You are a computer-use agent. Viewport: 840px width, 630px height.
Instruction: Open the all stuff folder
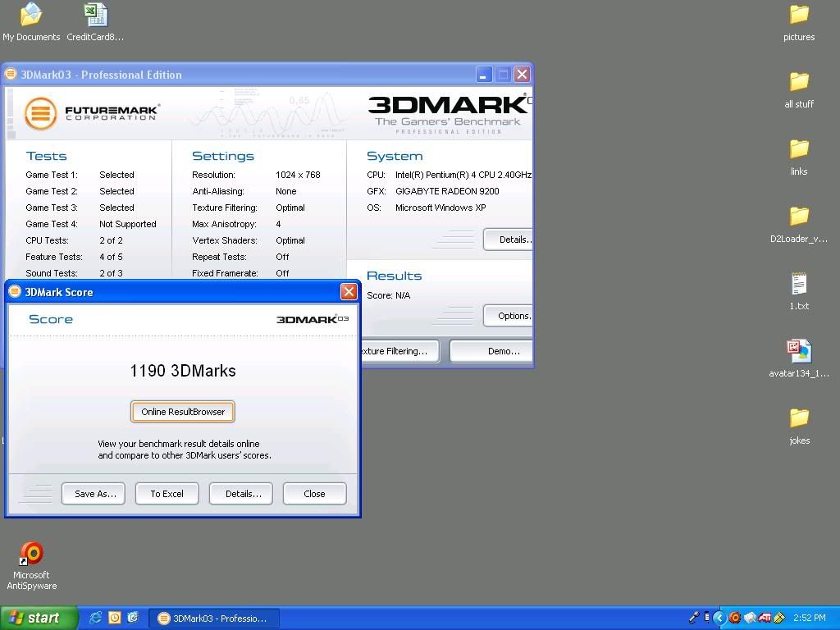click(x=799, y=90)
